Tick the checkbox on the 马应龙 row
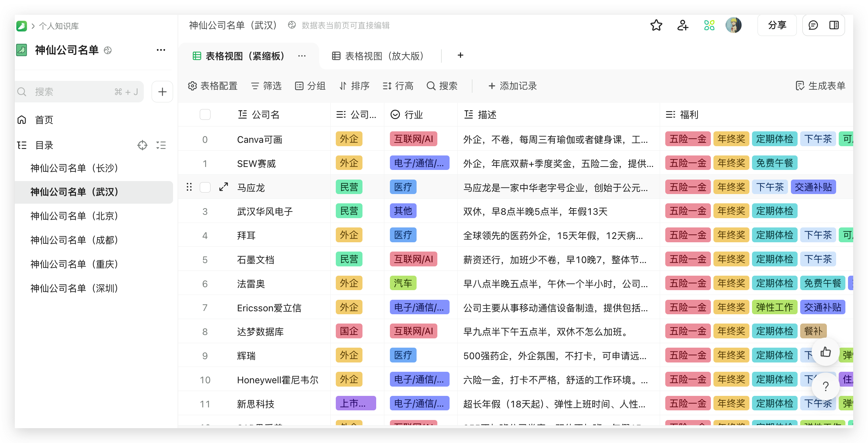This screenshot has width=868, height=443. pos(205,187)
